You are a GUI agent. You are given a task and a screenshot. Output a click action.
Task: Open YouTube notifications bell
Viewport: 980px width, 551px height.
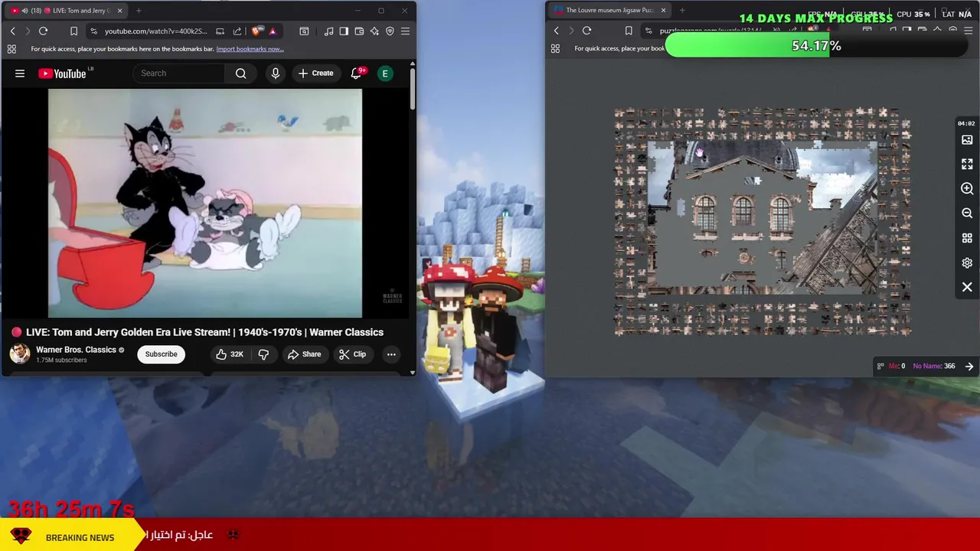[356, 73]
